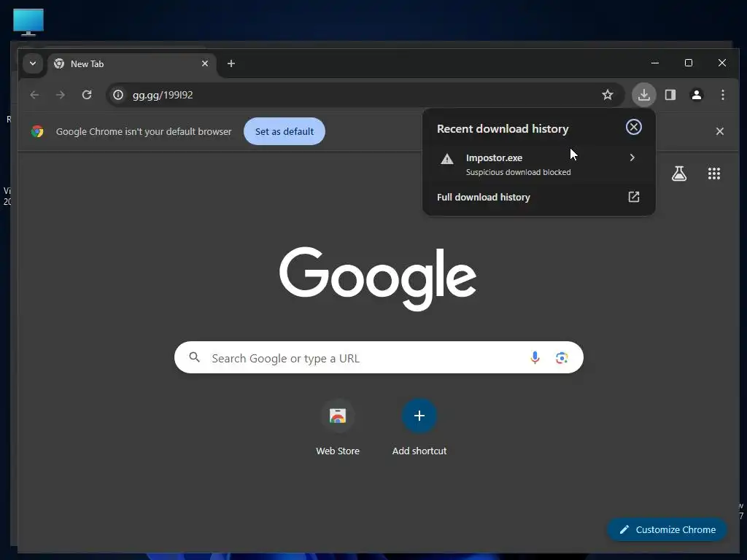The image size is (747, 560).
Task: Open the Chrome three-dot menu
Action: coord(723,95)
